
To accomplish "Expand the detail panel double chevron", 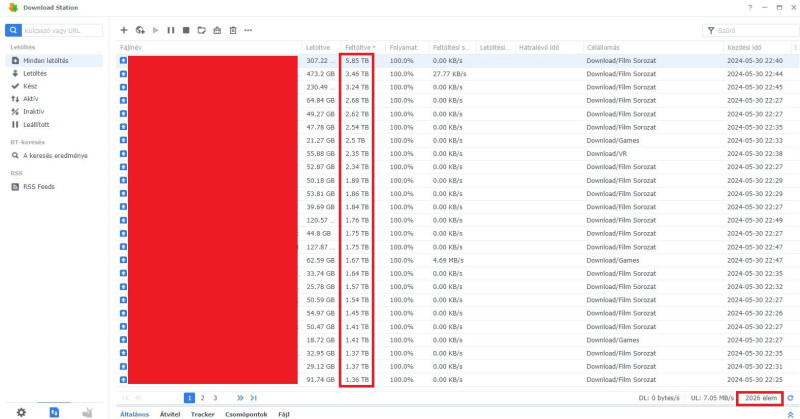I will point(791,414).
